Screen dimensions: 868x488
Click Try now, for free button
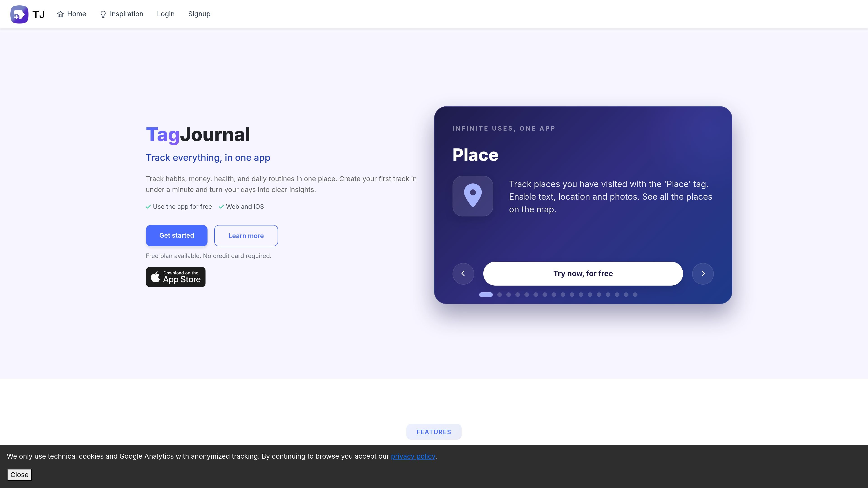(583, 273)
